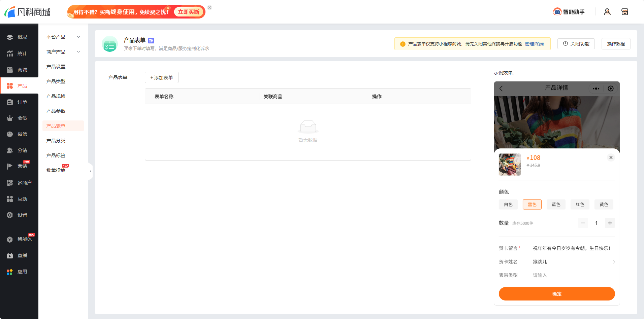
Task: Click the user account profile icon
Action: coord(607,12)
